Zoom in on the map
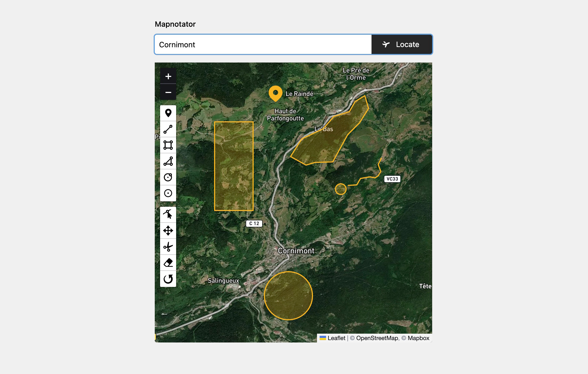The width and height of the screenshot is (588, 374). 168,76
